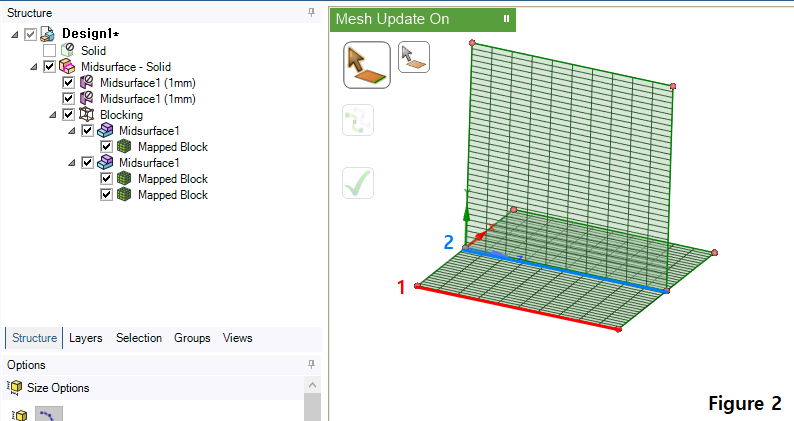The image size is (794, 421).
Task: Collapse the Midsurface1 node with one Mapped Block
Action: [72, 131]
